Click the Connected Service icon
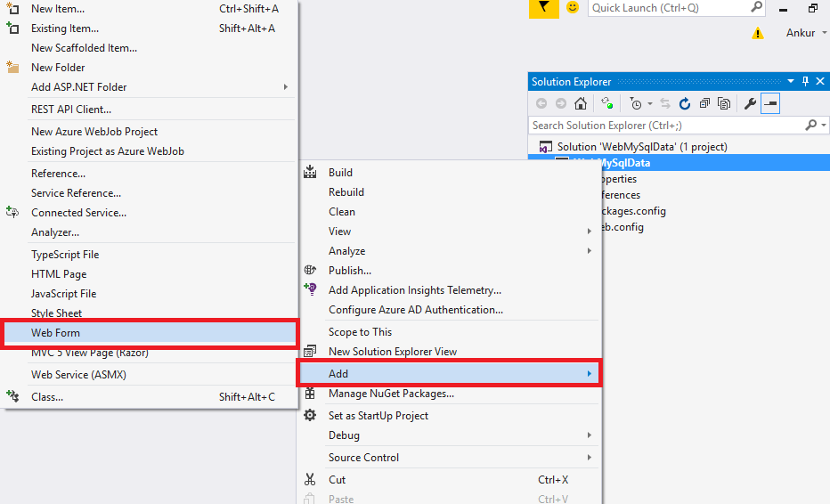This screenshot has height=504, width=830. click(x=12, y=212)
